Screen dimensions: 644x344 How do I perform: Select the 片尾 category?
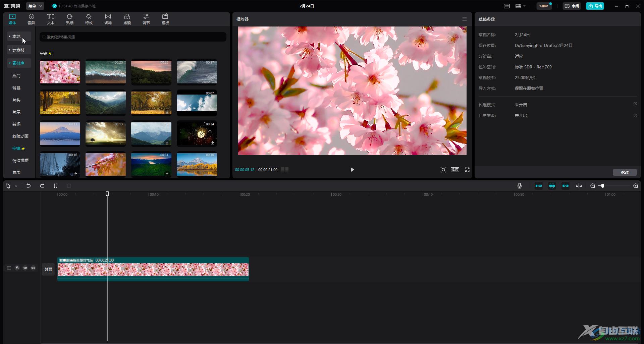(16, 112)
